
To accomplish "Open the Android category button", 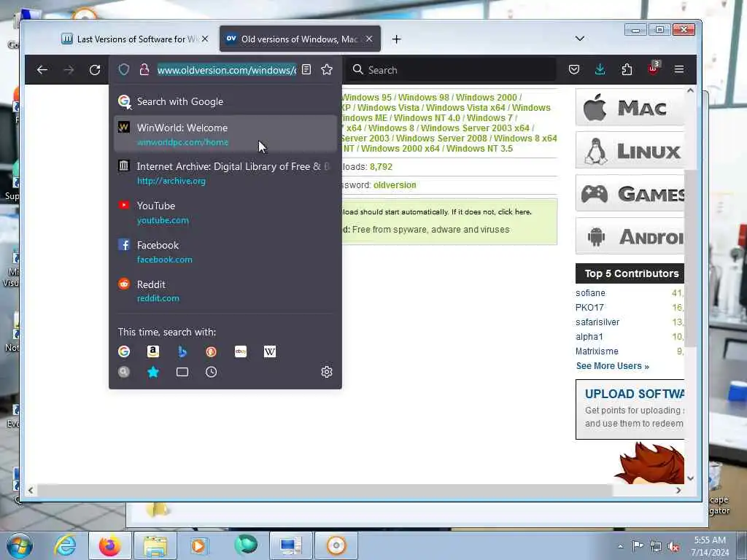I will tap(630, 236).
